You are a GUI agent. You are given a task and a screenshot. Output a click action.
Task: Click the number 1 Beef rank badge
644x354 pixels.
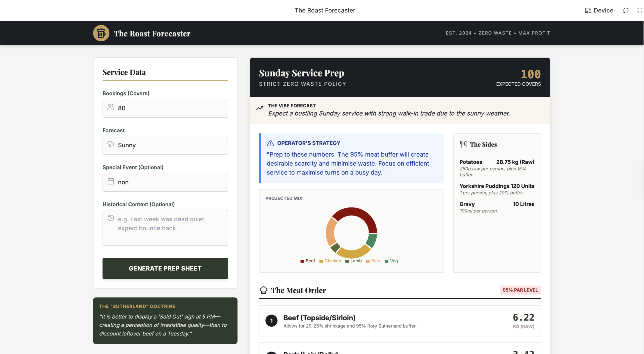(271, 321)
